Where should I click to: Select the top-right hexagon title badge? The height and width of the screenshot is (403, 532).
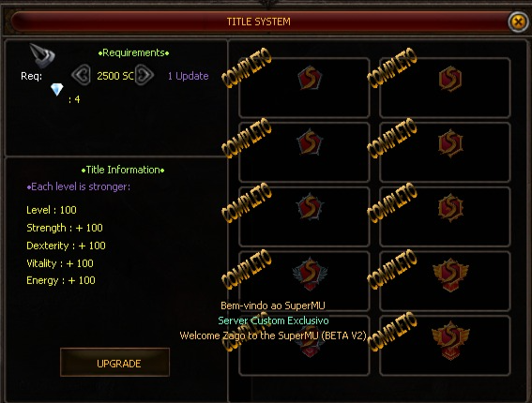point(450,79)
